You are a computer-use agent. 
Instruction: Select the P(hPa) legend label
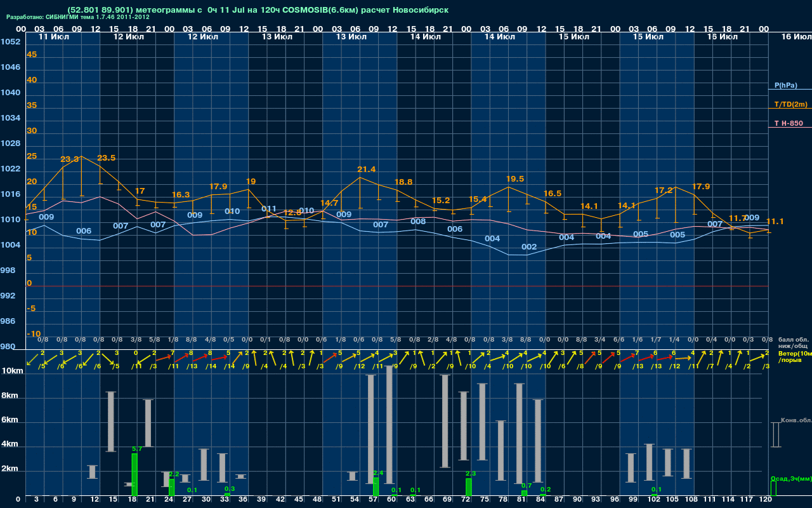(x=785, y=85)
